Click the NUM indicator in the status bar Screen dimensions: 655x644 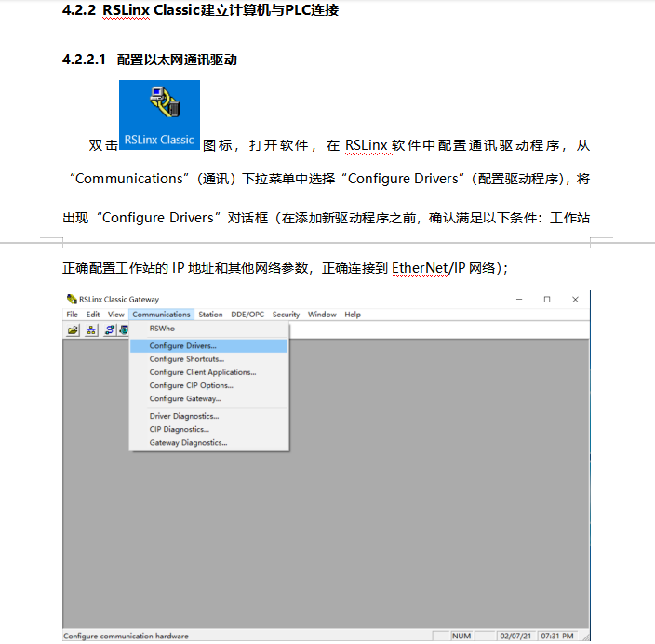461,636
